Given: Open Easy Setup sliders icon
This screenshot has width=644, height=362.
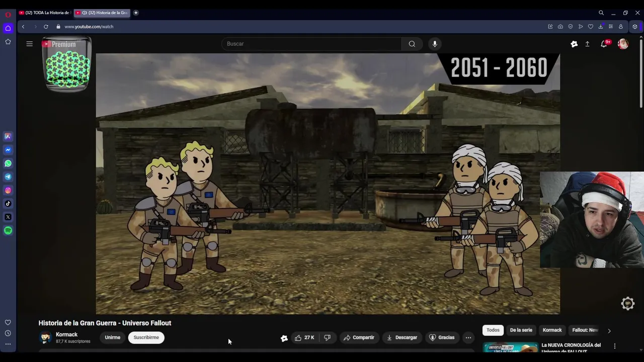Looking at the screenshot, I should pyautogui.click(x=611, y=27).
